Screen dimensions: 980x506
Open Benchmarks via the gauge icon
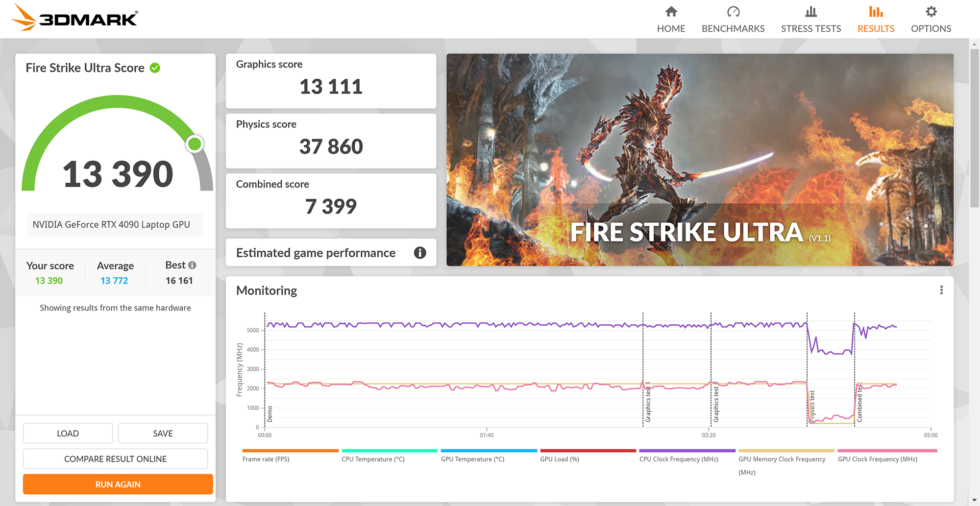(x=733, y=12)
